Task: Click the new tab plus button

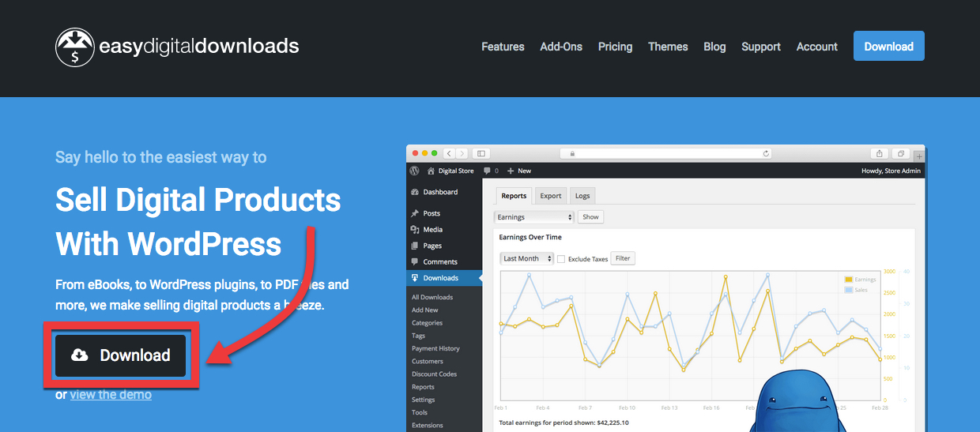Action: (x=918, y=156)
